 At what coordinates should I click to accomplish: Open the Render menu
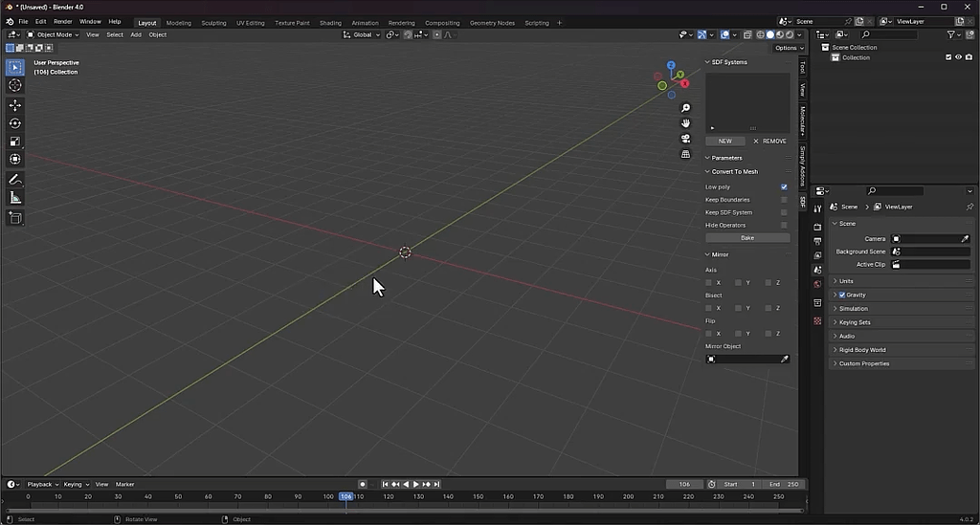coord(62,21)
